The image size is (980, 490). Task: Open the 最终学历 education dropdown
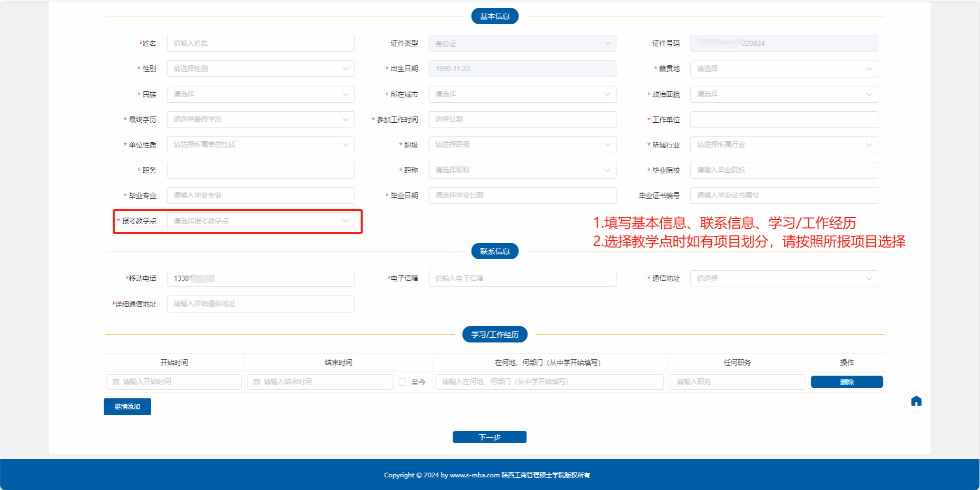click(x=260, y=120)
